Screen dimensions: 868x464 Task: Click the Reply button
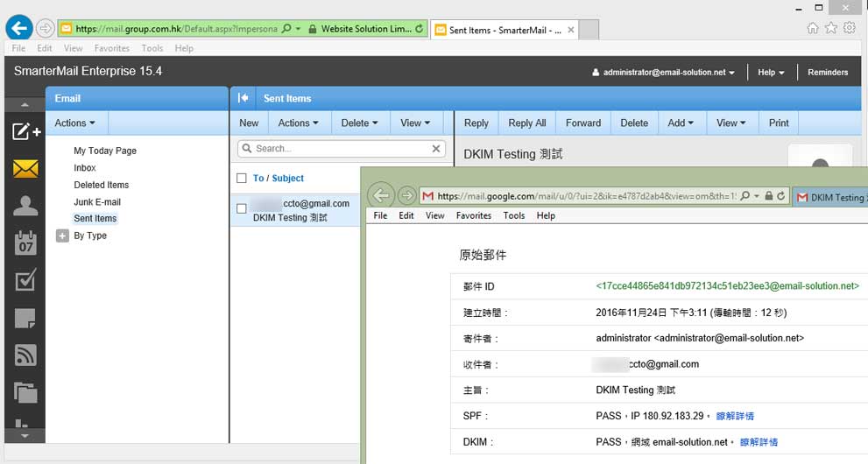click(x=476, y=123)
